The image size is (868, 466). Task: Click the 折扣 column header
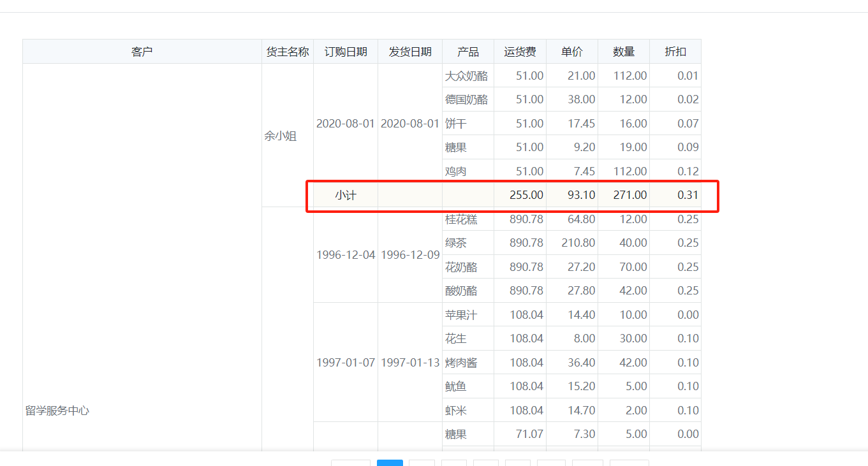[675, 52]
